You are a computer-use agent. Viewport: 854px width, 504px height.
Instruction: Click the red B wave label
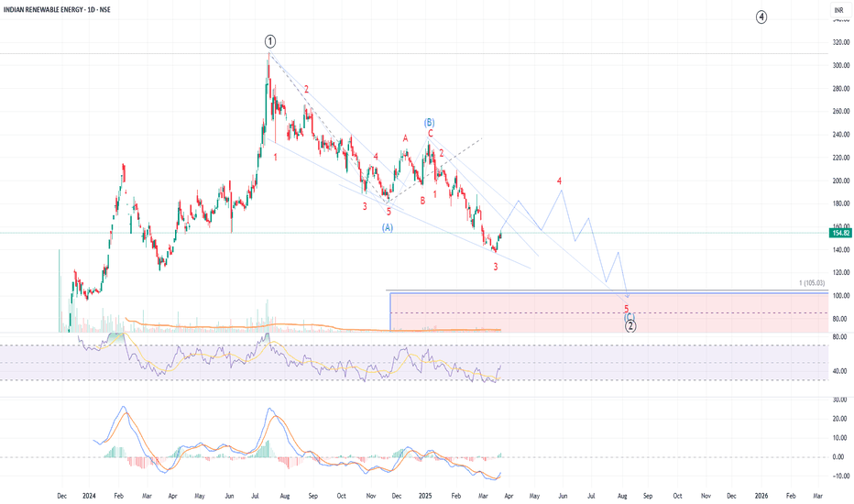coord(422,201)
